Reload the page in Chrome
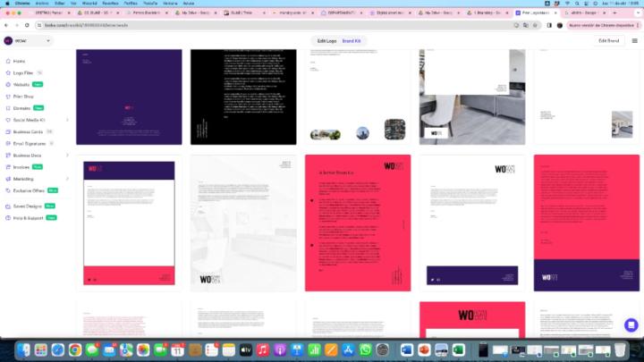 click(x=27, y=25)
